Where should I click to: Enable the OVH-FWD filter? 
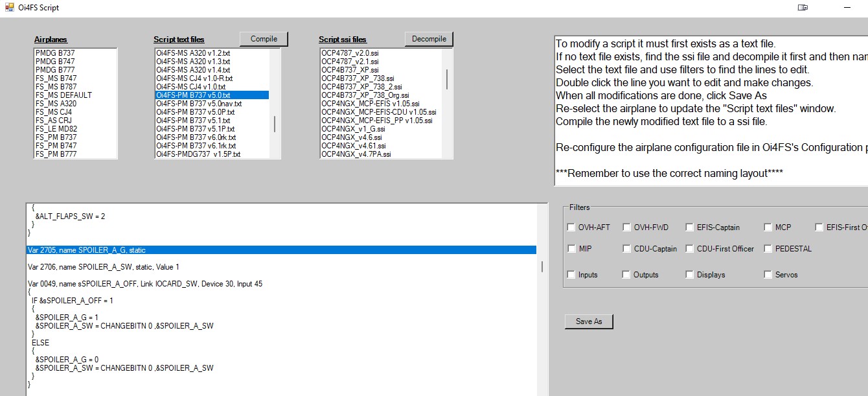click(627, 227)
